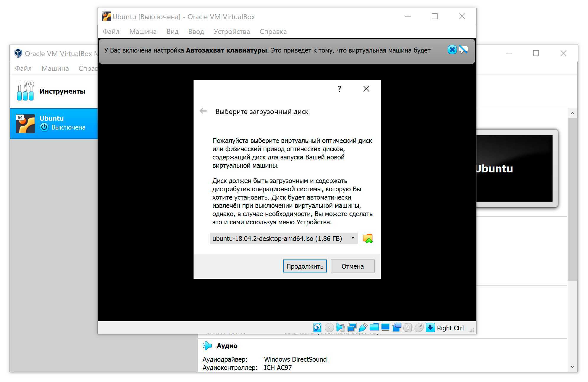Screen dimensions: 588x382
Task: Click the optical disc status icon
Action: [x=329, y=328]
